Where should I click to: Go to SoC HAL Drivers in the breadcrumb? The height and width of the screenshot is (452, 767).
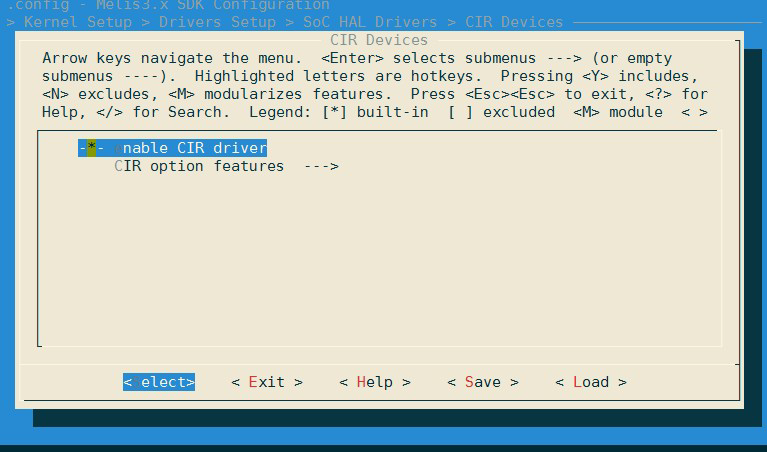click(x=370, y=22)
